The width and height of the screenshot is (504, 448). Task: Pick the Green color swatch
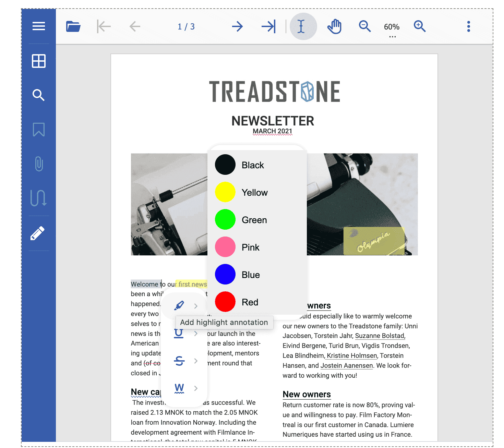coord(225,219)
